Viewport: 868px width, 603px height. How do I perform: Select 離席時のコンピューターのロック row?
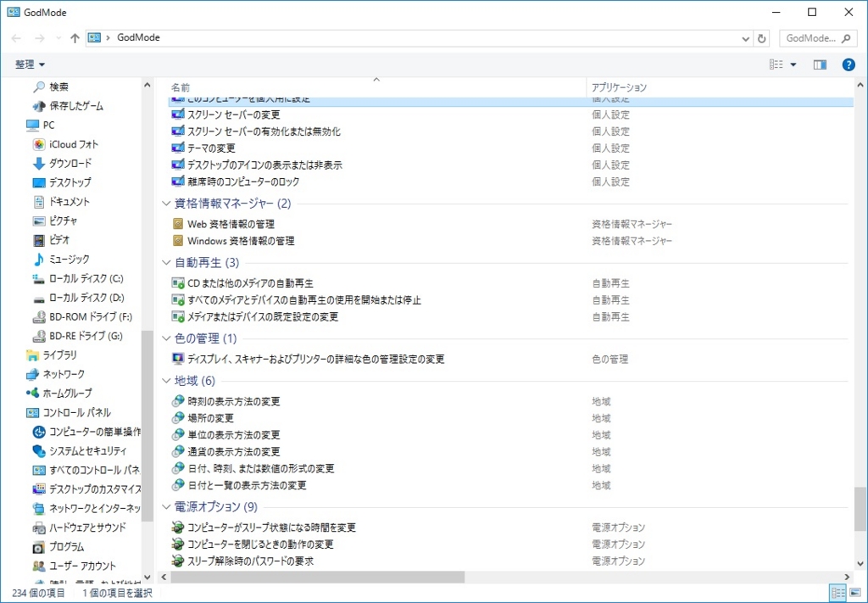510,181
